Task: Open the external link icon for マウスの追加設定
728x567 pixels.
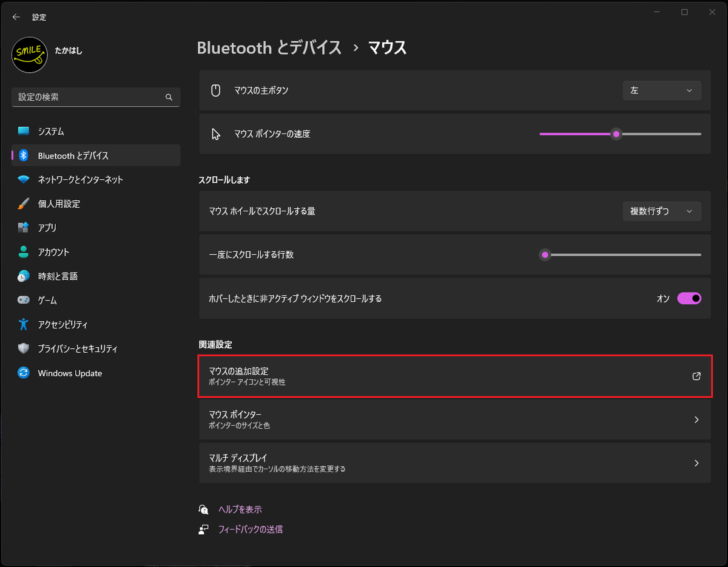Action: tap(696, 376)
